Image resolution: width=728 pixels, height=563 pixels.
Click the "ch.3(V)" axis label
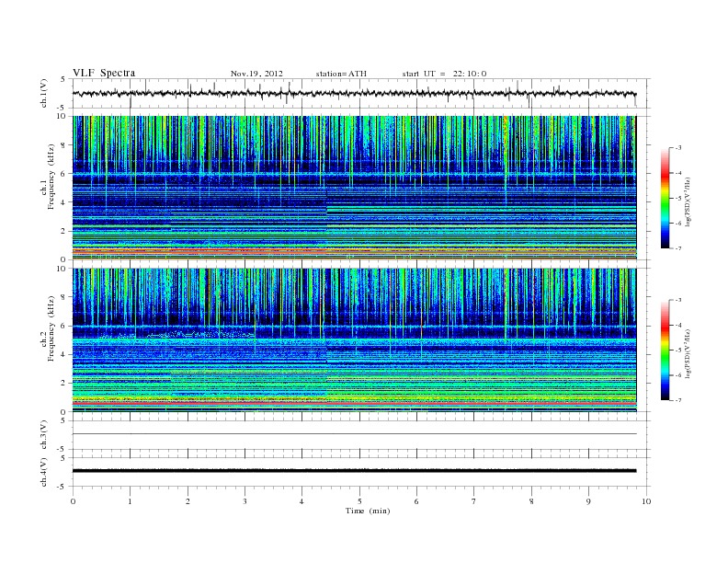tap(44, 435)
